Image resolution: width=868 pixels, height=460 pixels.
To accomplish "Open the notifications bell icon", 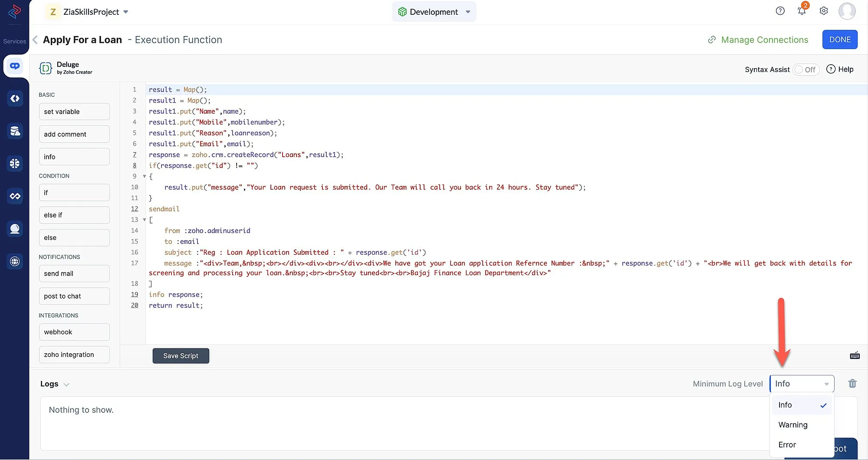I will 802,11.
